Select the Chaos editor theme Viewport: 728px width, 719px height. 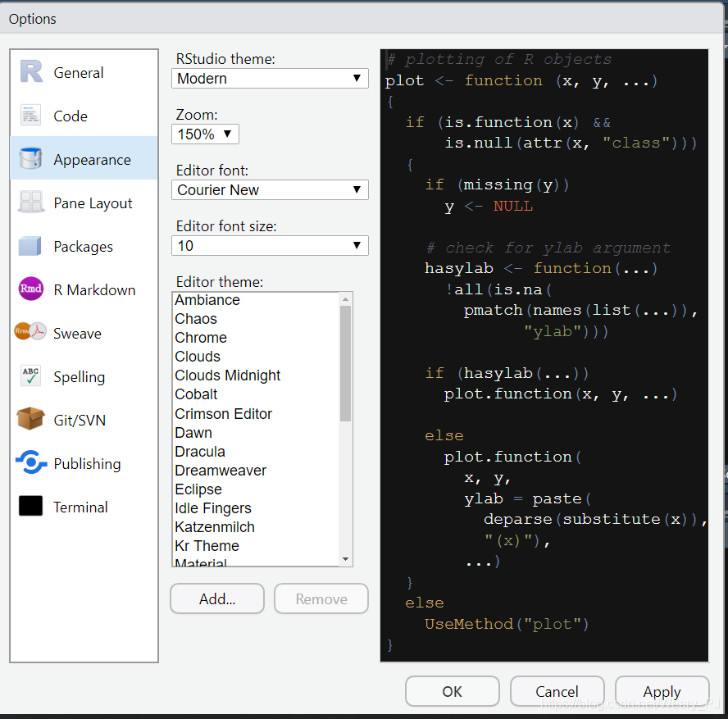(256, 319)
